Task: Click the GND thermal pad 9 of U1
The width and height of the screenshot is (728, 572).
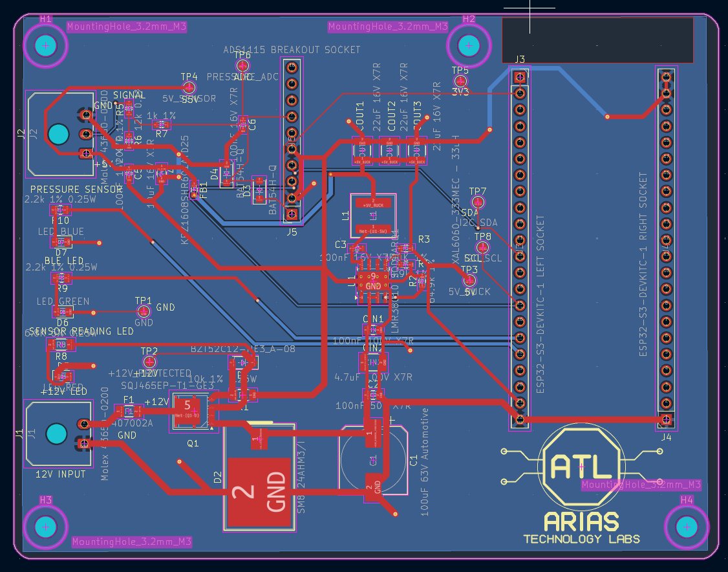Action: (373, 281)
